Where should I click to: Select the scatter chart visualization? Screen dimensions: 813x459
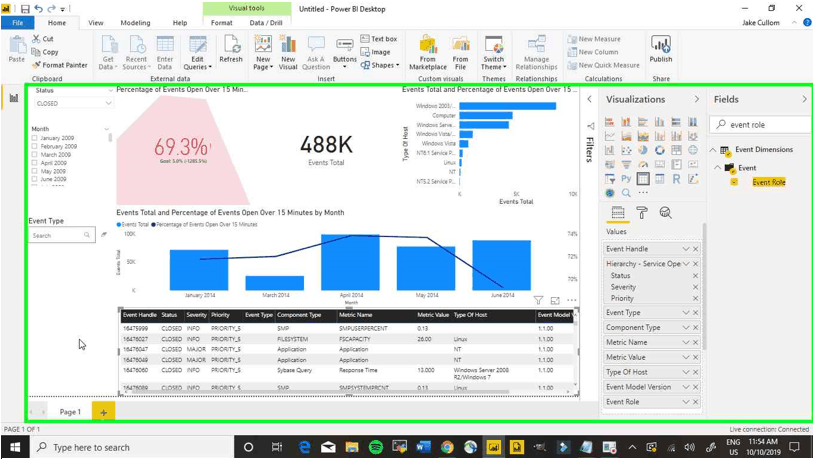626,150
